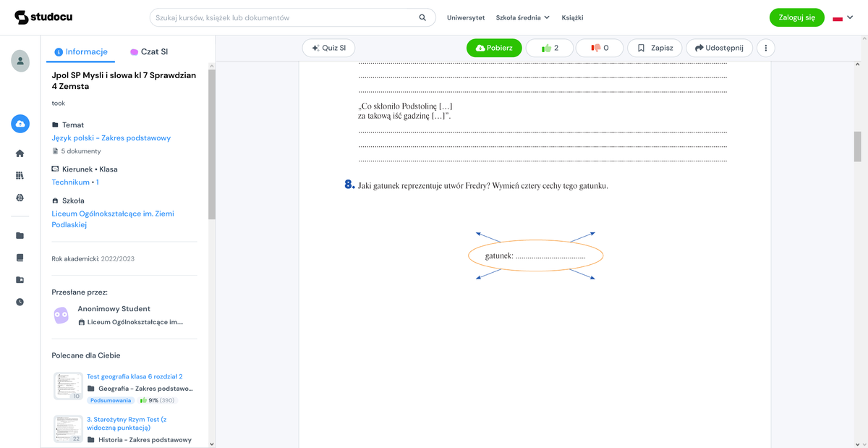Switch to the Informacje tab
Viewport: 868px width, 448px height.
[81, 52]
